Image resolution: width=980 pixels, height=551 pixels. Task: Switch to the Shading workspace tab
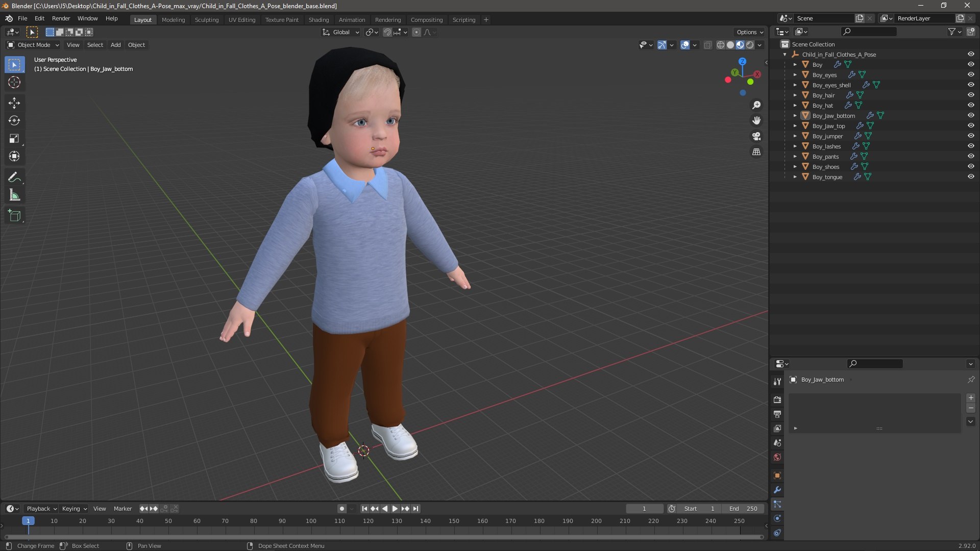click(x=318, y=20)
